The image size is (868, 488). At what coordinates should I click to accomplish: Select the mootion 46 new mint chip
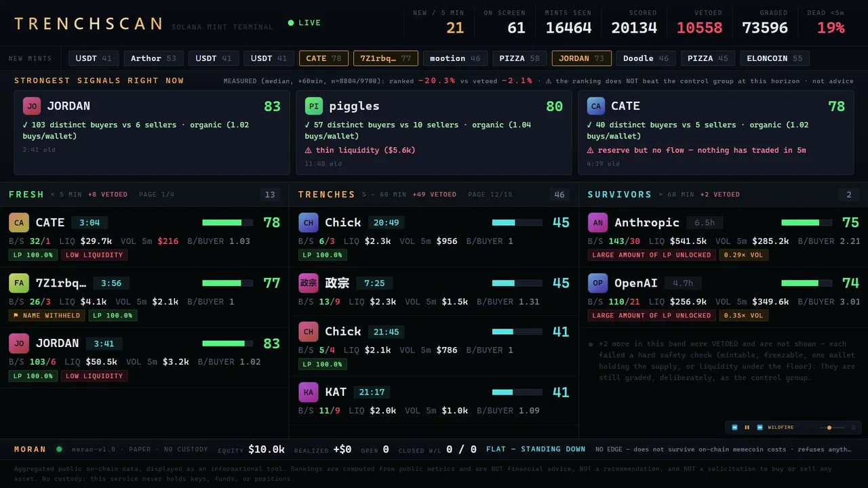point(455,58)
